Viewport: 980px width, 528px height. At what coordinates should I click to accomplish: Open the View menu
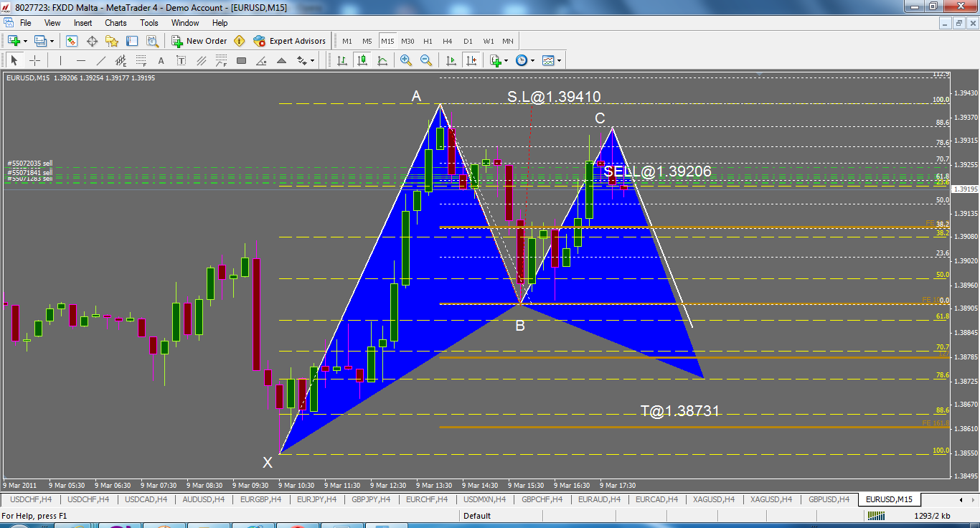click(x=52, y=23)
